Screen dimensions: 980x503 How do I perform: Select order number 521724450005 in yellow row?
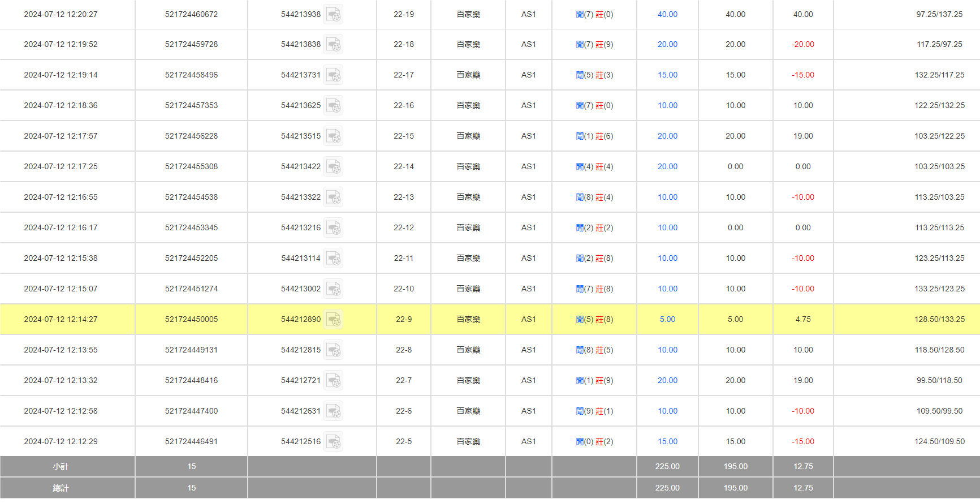click(x=191, y=320)
